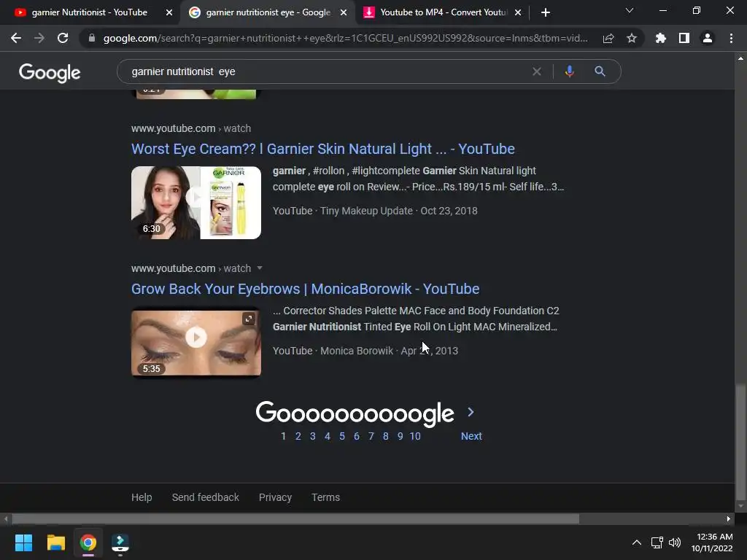
Task: Show hidden system tray icons
Action: pyautogui.click(x=636, y=542)
